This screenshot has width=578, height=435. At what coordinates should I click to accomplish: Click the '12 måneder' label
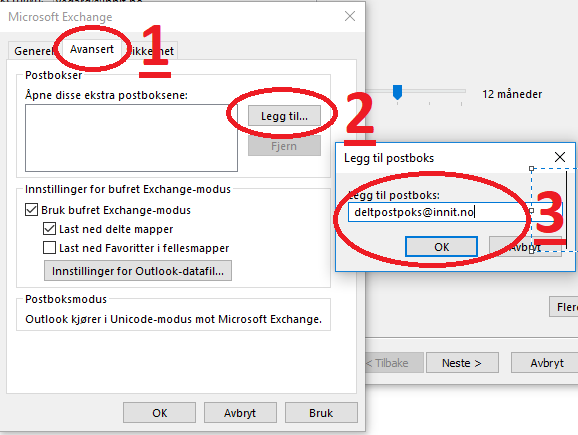click(512, 94)
